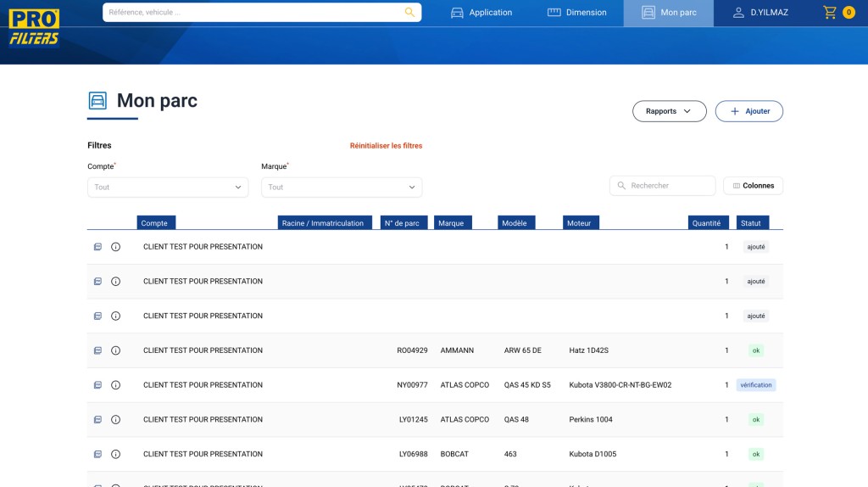Sort by Statut column header
This screenshot has width=868, height=487.
coord(753,223)
